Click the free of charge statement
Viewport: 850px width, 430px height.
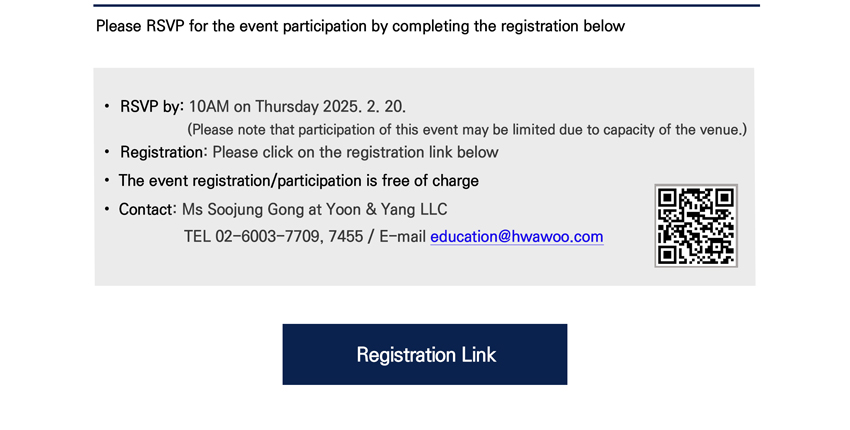[x=299, y=181]
